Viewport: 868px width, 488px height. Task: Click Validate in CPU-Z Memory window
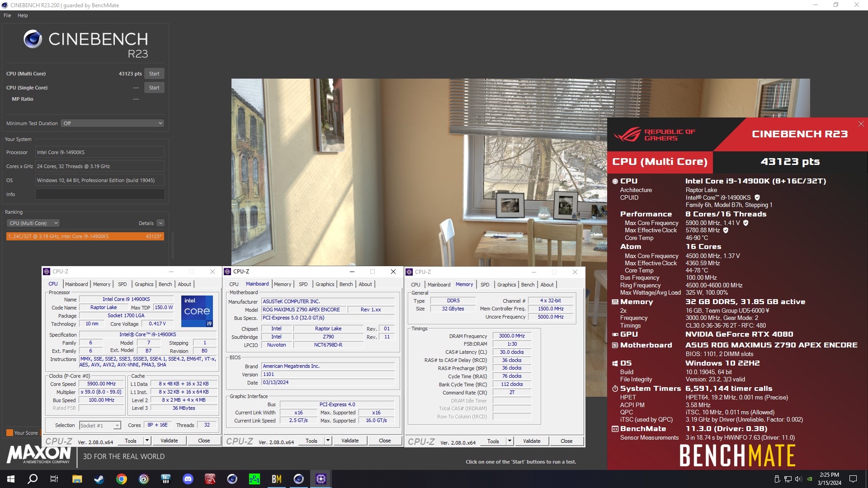coord(532,441)
